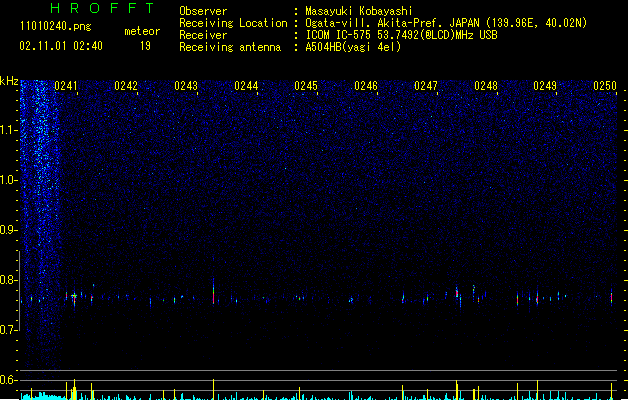Click the 0245 time marker

[x=306, y=86]
